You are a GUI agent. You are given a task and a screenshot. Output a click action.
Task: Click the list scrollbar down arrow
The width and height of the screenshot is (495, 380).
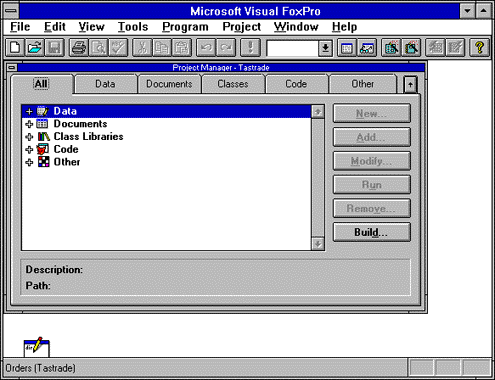tap(318, 244)
